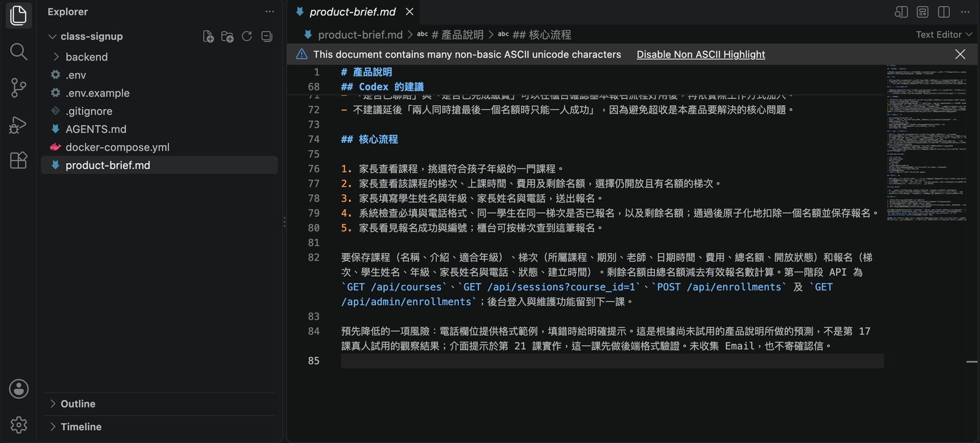Open the Accounts menu icon

coord(18,388)
